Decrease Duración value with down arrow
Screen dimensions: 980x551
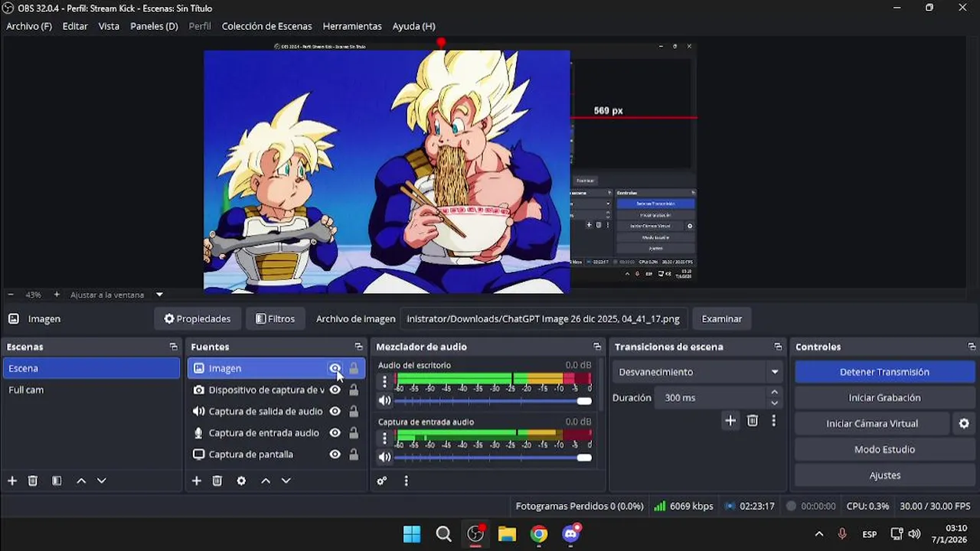point(774,403)
